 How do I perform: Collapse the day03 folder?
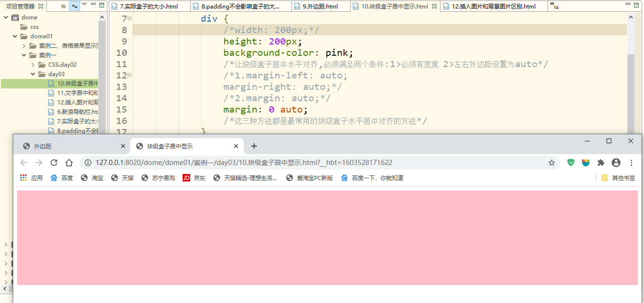(x=33, y=74)
